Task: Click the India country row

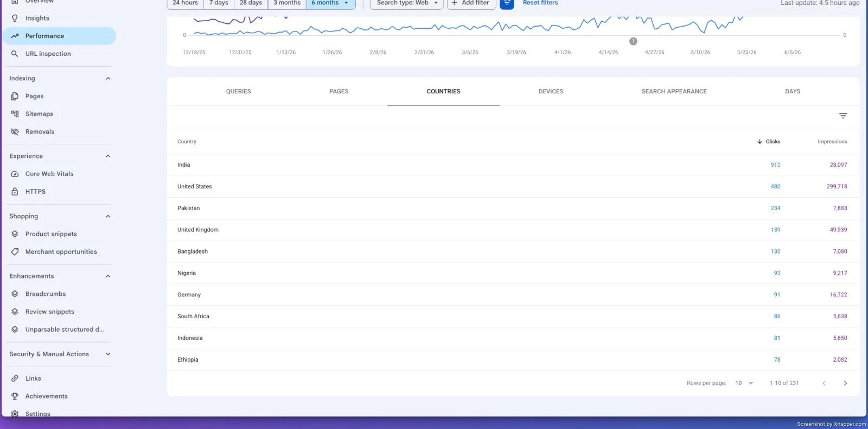Action: [x=513, y=165]
